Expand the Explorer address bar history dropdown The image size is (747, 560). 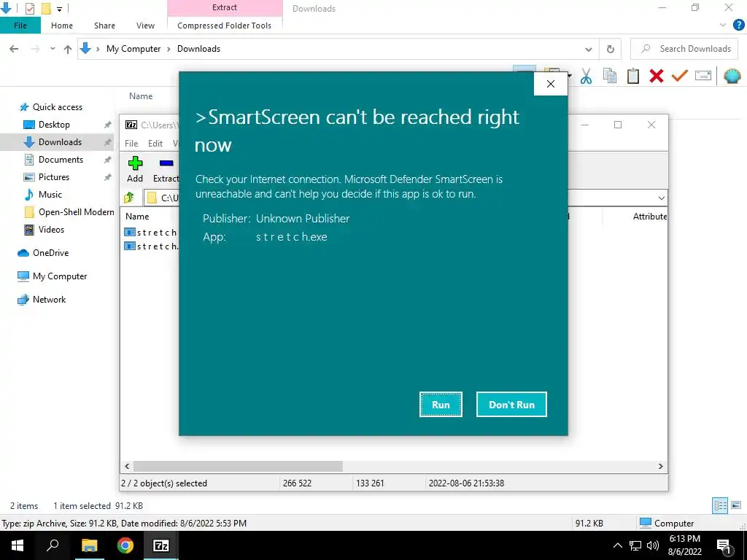click(x=589, y=49)
